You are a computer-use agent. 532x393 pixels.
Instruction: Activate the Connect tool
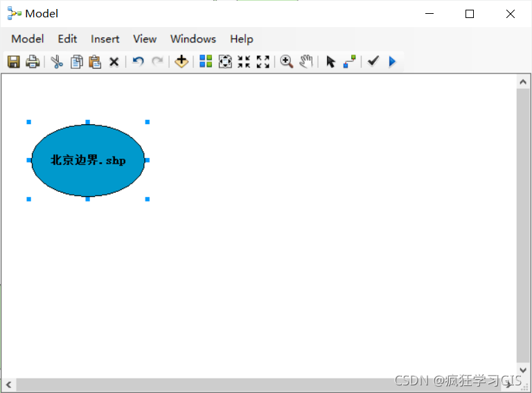tap(349, 62)
